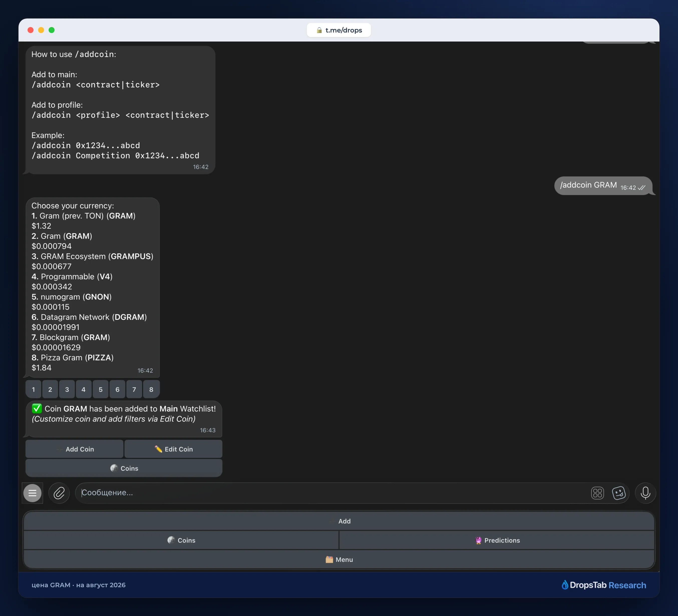Click the 16:43 message timestamp

click(208, 430)
